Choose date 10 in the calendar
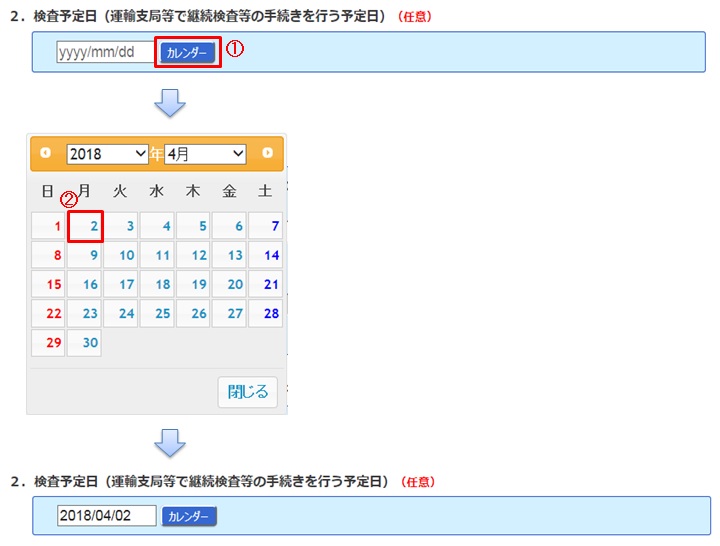 121,256
